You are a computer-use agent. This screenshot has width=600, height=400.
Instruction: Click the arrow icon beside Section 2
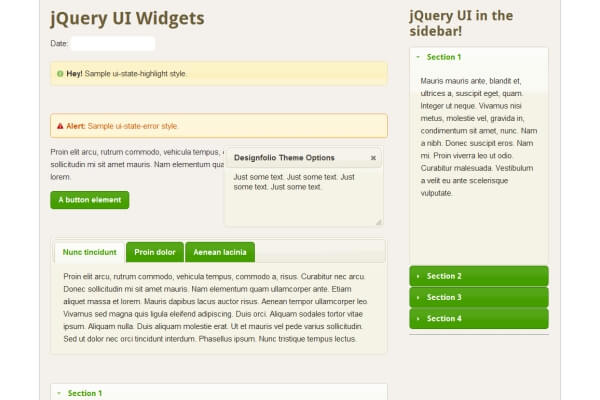point(417,276)
